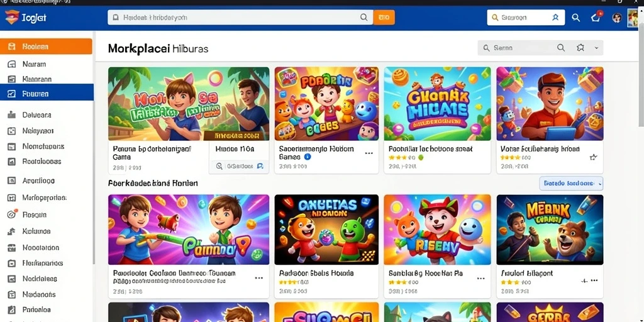Click the Aoerkaadectiana Hiontian section heading
This screenshot has width=644, height=322.
click(153, 183)
